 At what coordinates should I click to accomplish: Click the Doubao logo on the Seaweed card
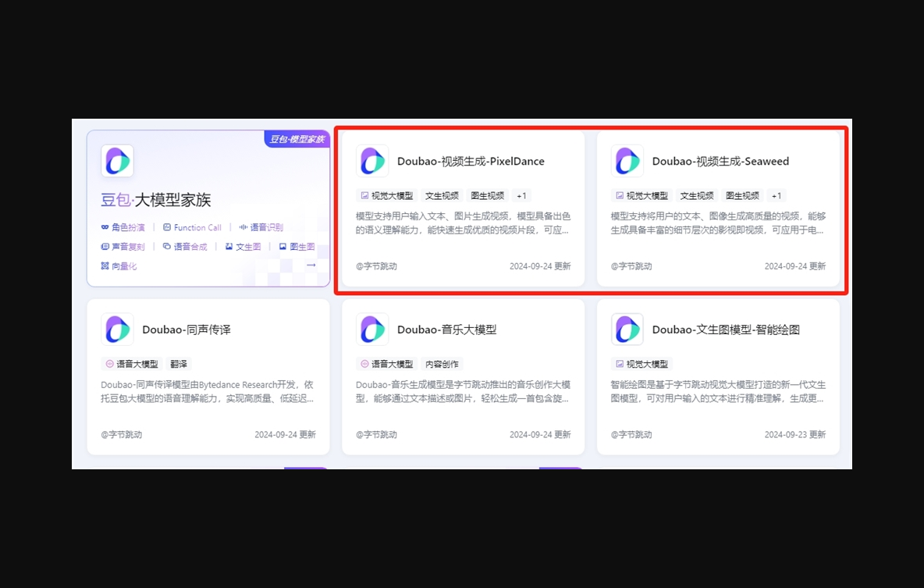627,161
